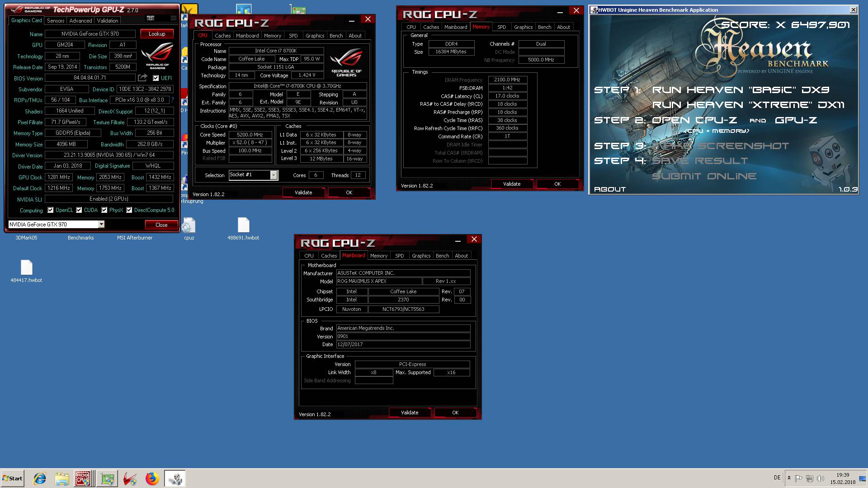Open the red checkmark app on taskbar
The width and height of the screenshot is (868, 488).
tap(130, 479)
